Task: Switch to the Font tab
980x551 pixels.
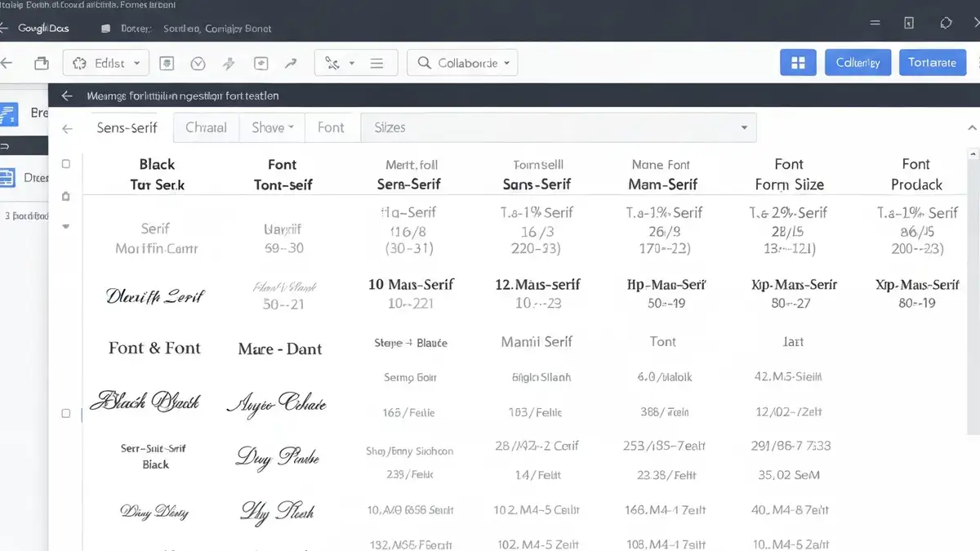Action: (331, 127)
